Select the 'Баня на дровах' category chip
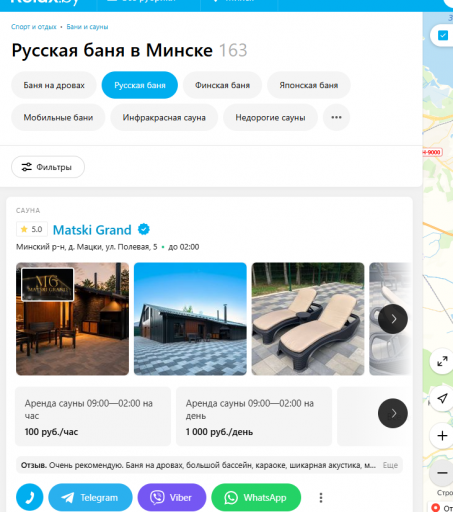The image size is (453, 512). pyautogui.click(x=54, y=85)
